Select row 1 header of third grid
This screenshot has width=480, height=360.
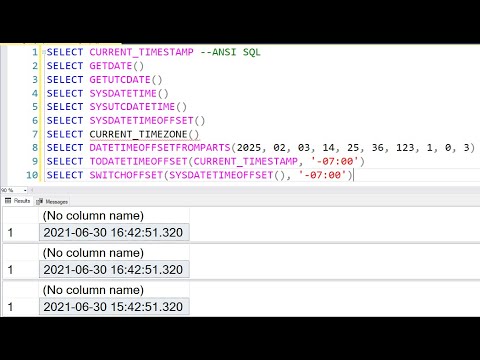(21, 307)
